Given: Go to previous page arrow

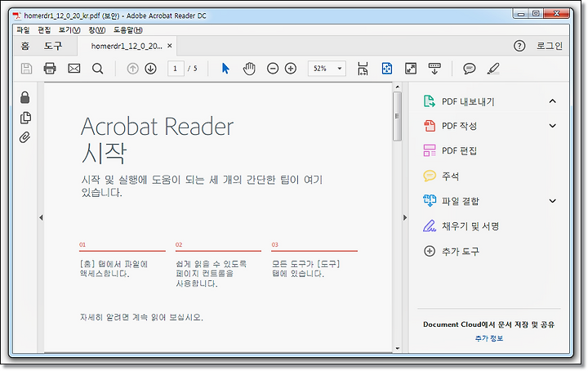Looking at the screenshot, I should click(132, 69).
